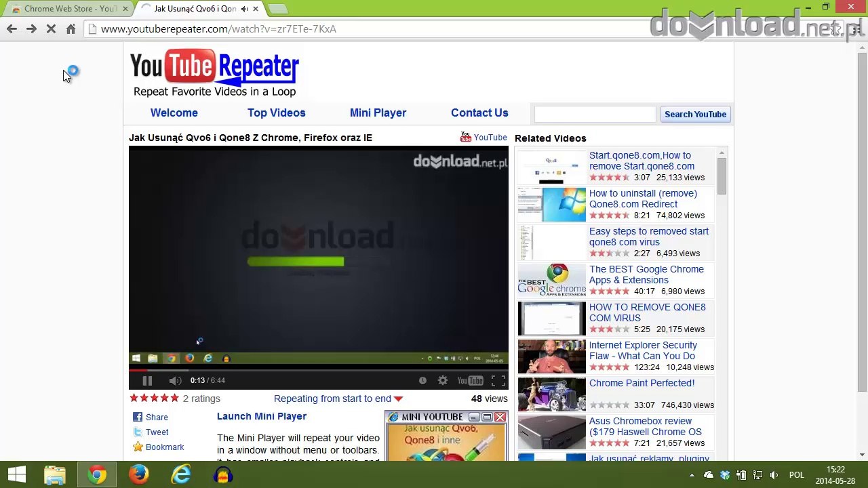The width and height of the screenshot is (868, 488).
Task: Open the Top Videos page
Action: point(277,113)
